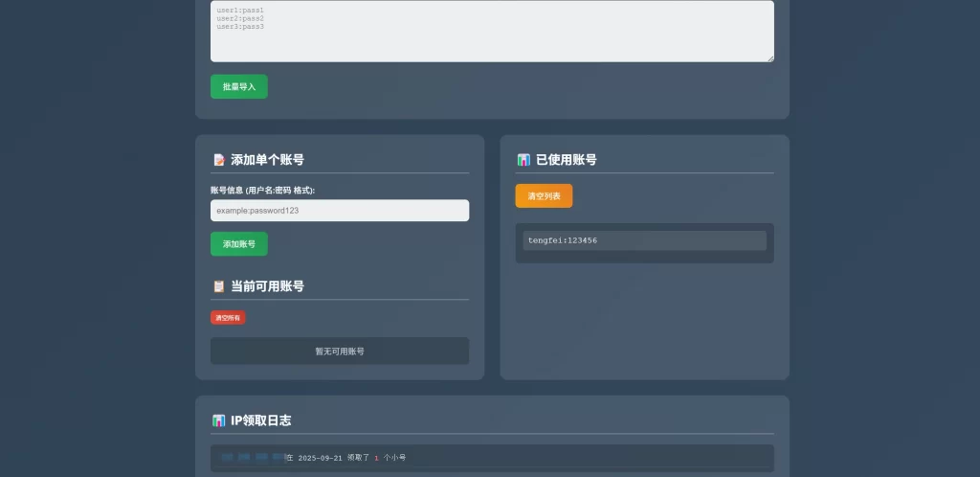Click the red 清空所有 button
The image size is (980, 477).
[x=228, y=318]
